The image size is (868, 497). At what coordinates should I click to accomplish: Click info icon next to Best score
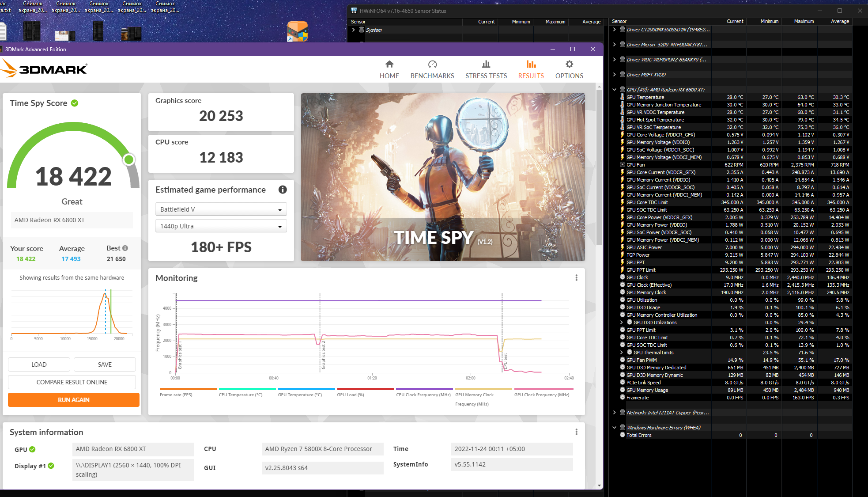coord(125,248)
